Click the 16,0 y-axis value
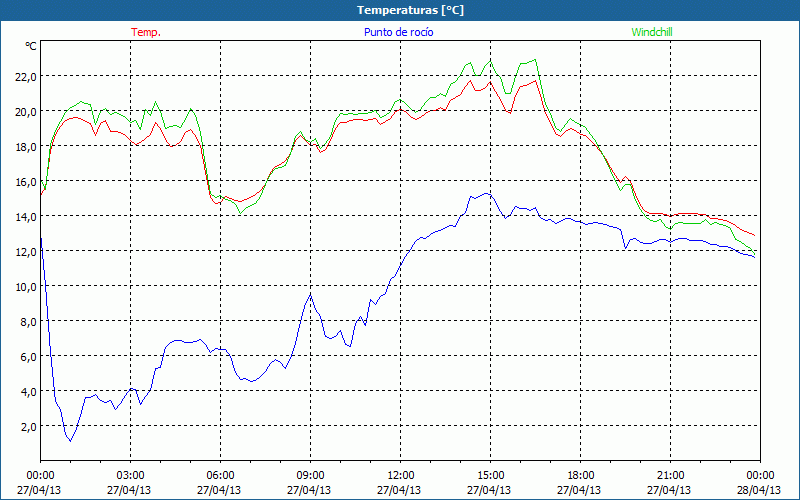The width and height of the screenshot is (800, 500). point(25,182)
